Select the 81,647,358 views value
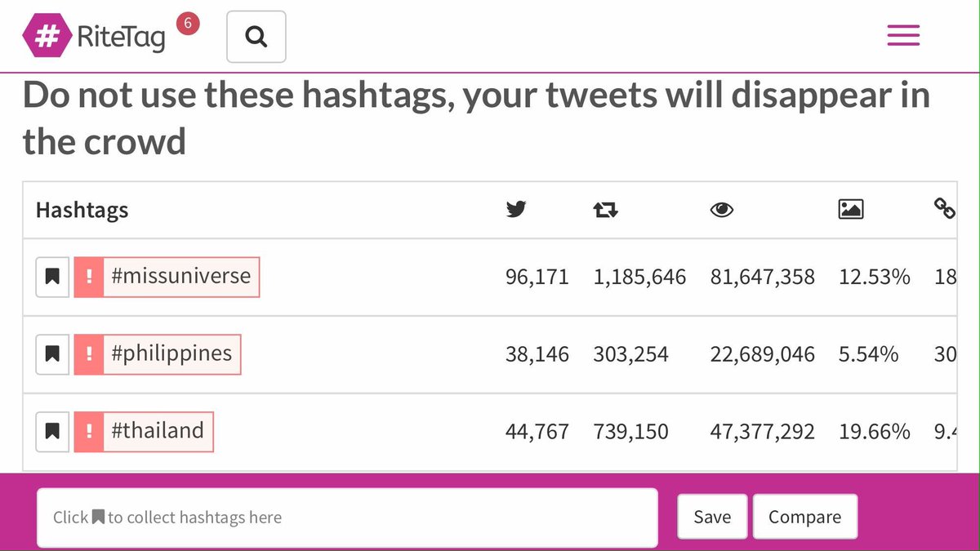 762,278
